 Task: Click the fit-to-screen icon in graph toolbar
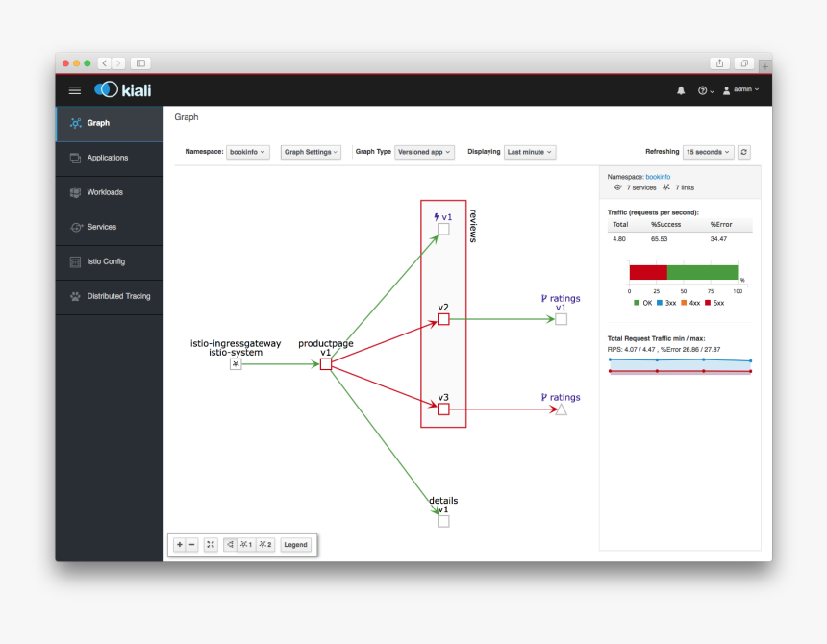tap(210, 544)
